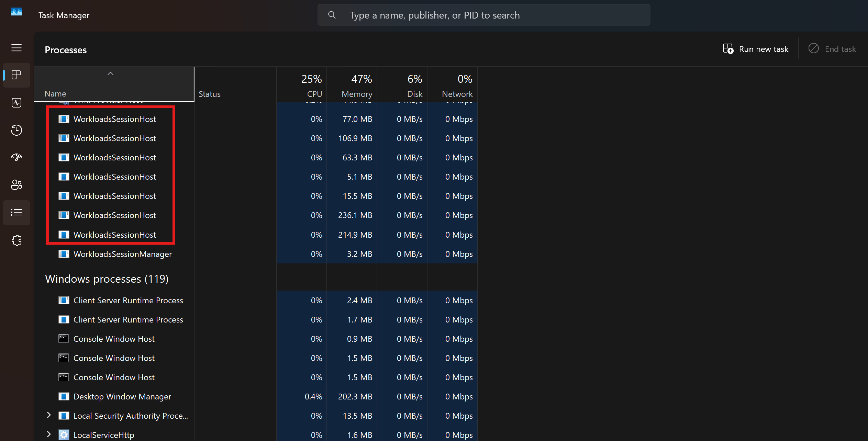This screenshot has width=868, height=441.
Task: Click the End task button
Action: (832, 49)
